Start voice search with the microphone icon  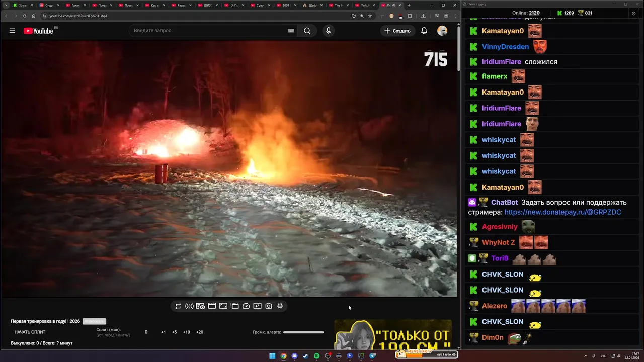[x=329, y=31]
